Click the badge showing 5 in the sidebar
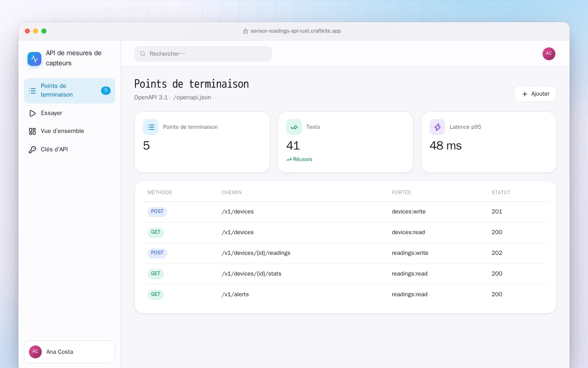The image size is (588, 368). coord(106,91)
